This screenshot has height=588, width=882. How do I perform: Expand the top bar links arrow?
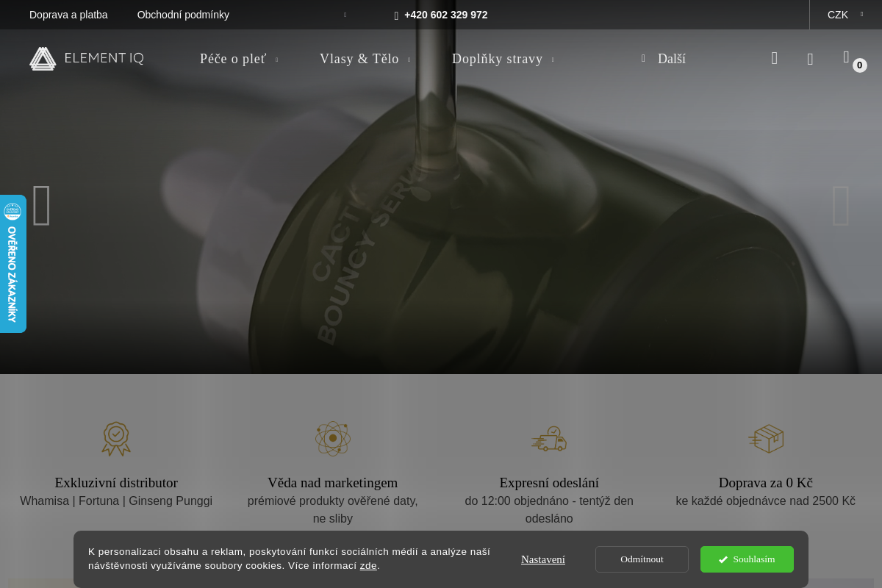point(345,15)
